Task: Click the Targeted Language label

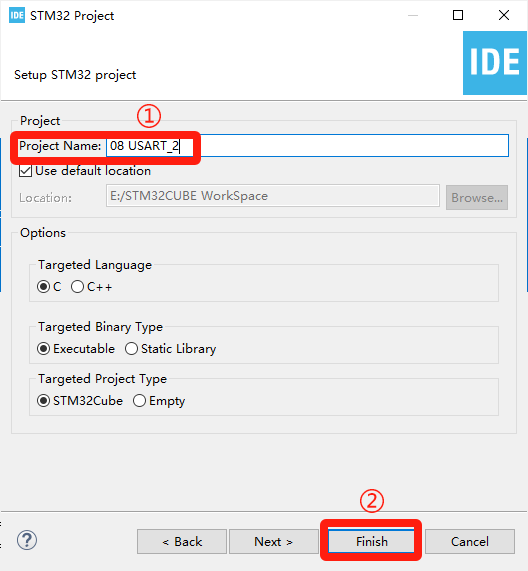Action: [95, 265]
